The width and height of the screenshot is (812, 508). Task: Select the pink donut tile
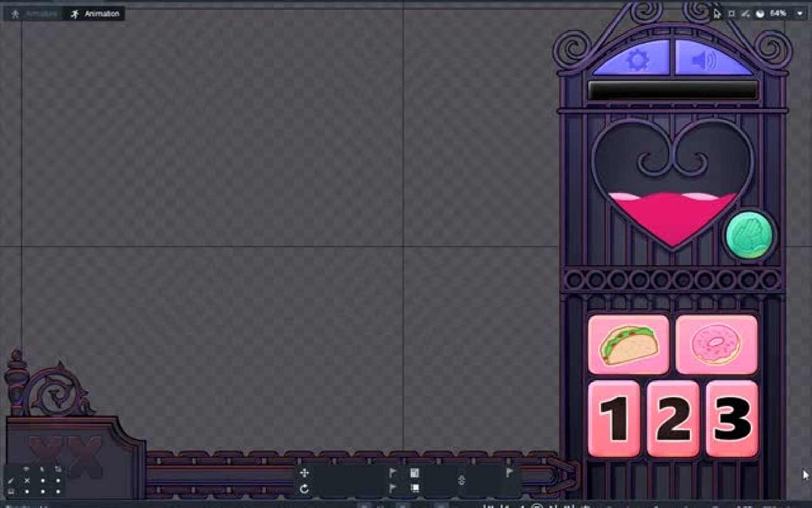click(x=716, y=344)
